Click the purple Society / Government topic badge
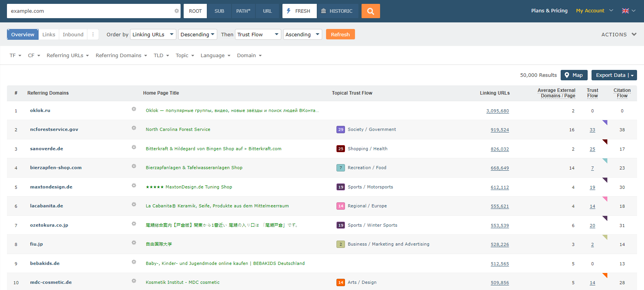The height and width of the screenshot is (290, 644). point(340,130)
